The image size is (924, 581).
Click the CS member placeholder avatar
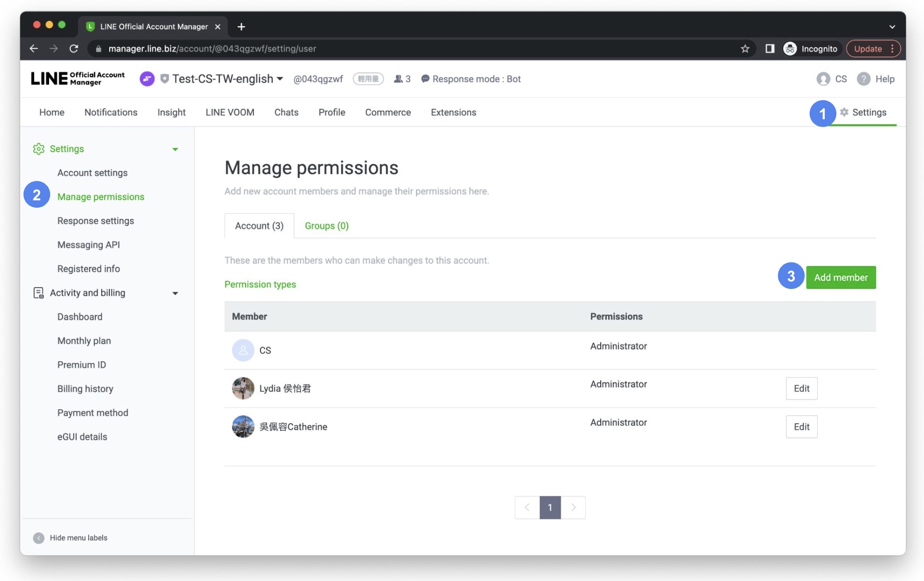pos(243,350)
